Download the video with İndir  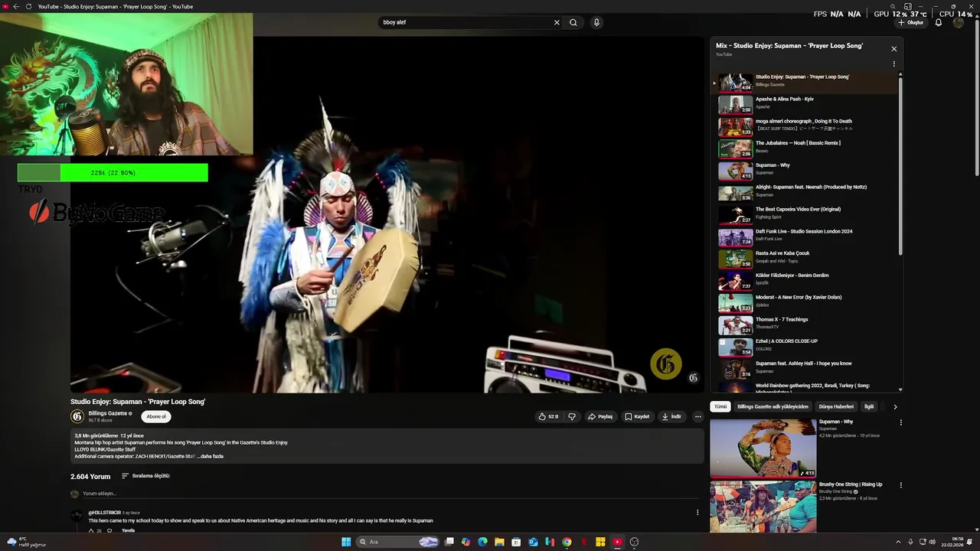point(671,416)
